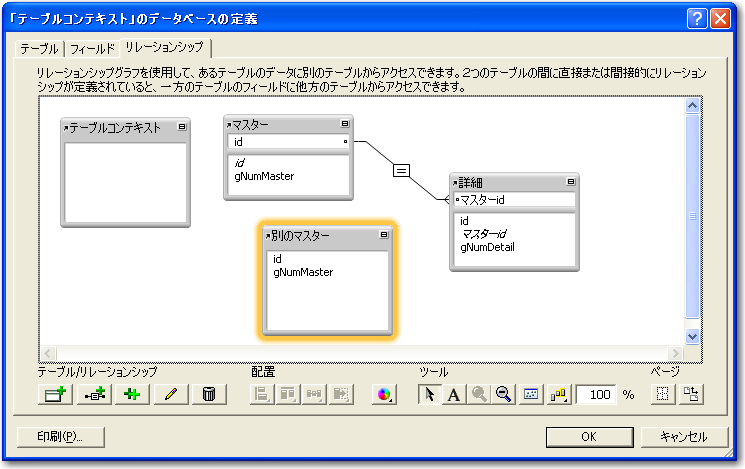Click the trash can delete icon
The image size is (745, 469).
click(208, 395)
